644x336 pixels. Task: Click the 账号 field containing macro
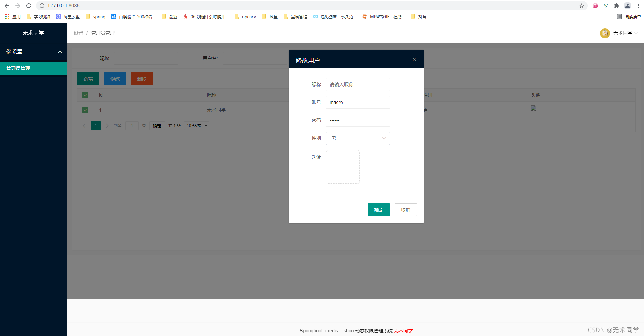[x=358, y=102]
